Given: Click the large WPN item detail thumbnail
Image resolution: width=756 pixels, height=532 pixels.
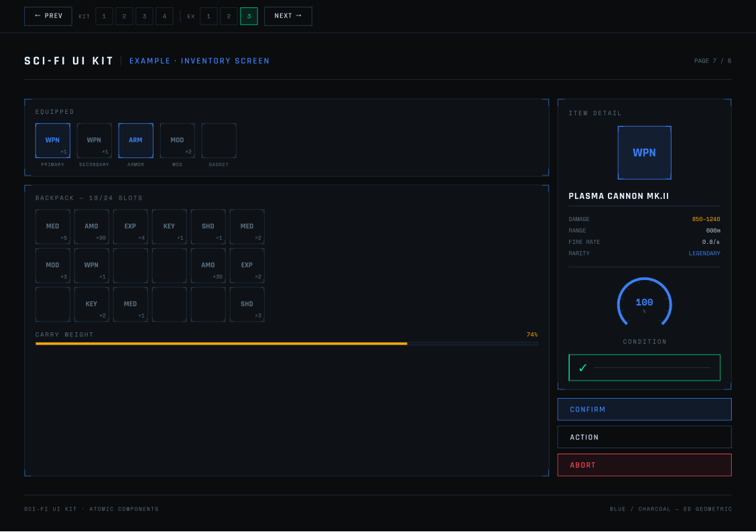Looking at the screenshot, I should pos(644,152).
